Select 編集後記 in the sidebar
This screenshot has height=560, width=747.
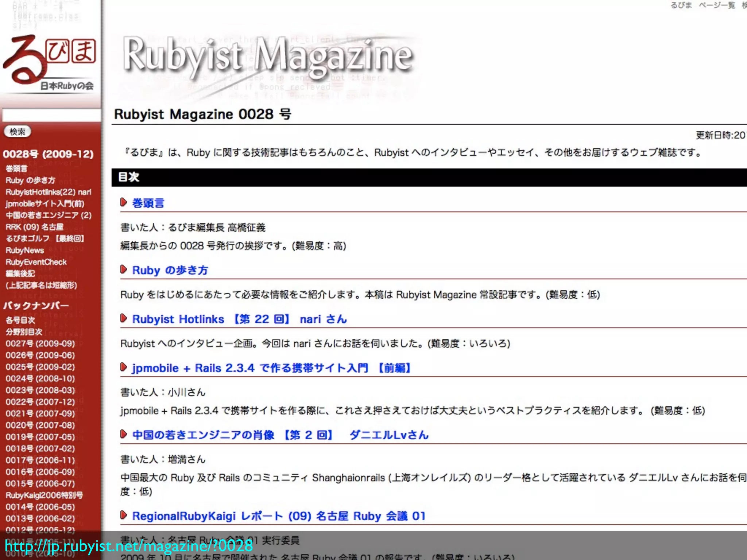20,273
